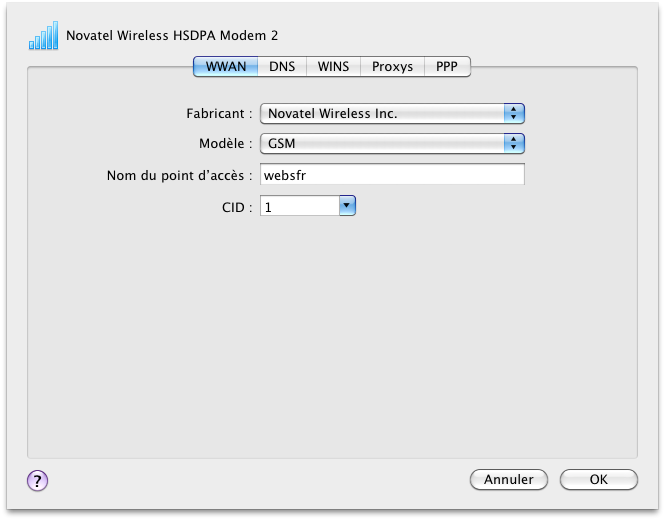This screenshot has width=665, height=520.
Task: Click the "Fabricant" label text
Action: pos(218,114)
